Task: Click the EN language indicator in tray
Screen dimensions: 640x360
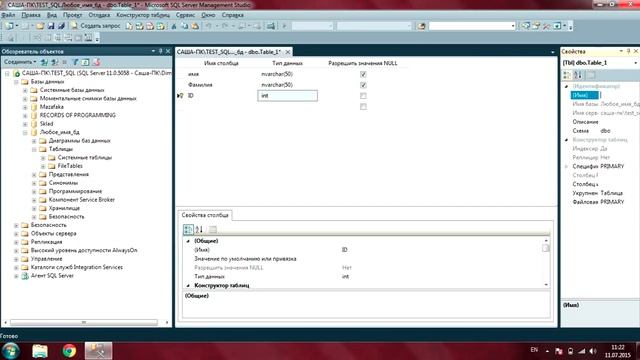Action: coord(534,350)
